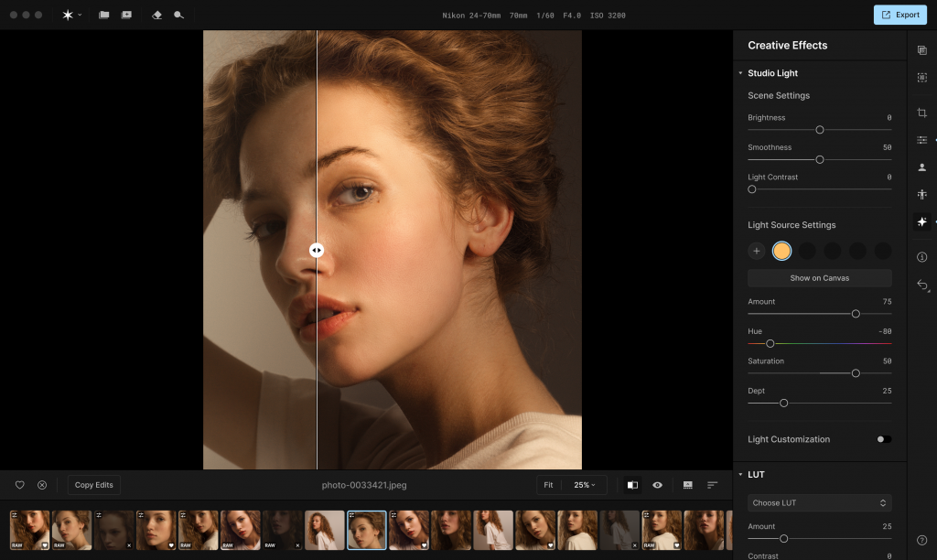Click the LUT Amount 25 slider handle
Image resolution: width=937 pixels, height=560 pixels.
pyautogui.click(x=784, y=539)
